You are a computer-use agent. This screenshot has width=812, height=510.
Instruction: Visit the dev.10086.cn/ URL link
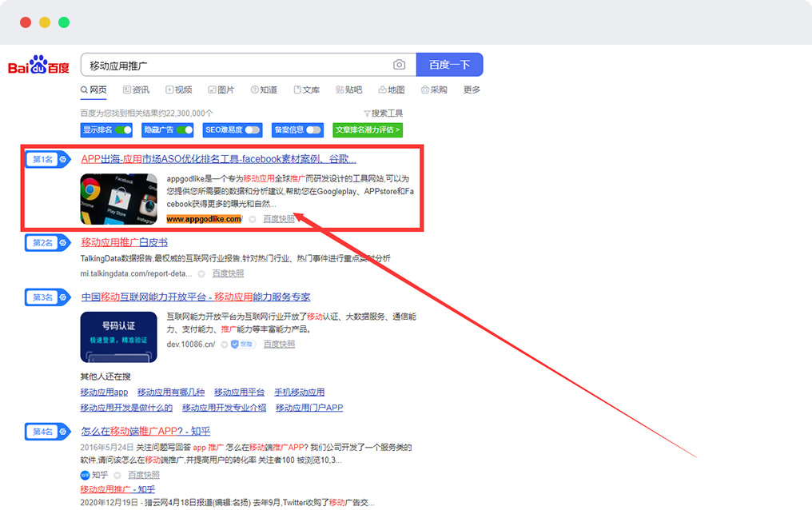point(190,345)
